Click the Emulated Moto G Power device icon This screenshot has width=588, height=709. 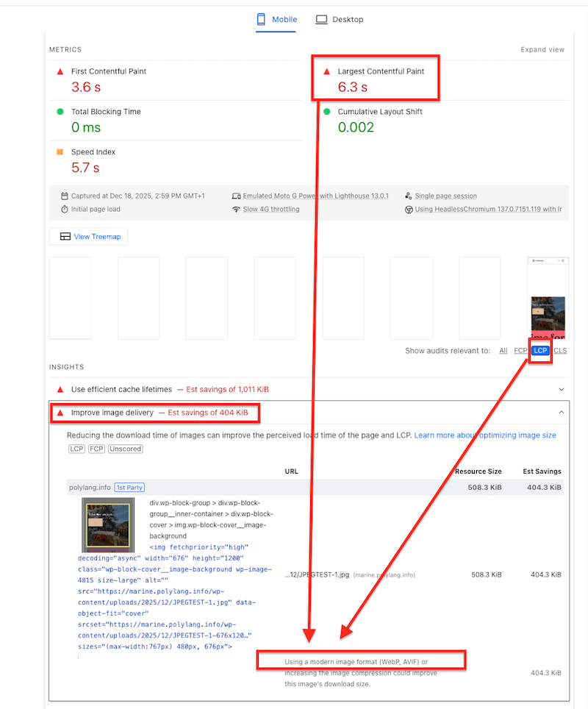coord(236,196)
